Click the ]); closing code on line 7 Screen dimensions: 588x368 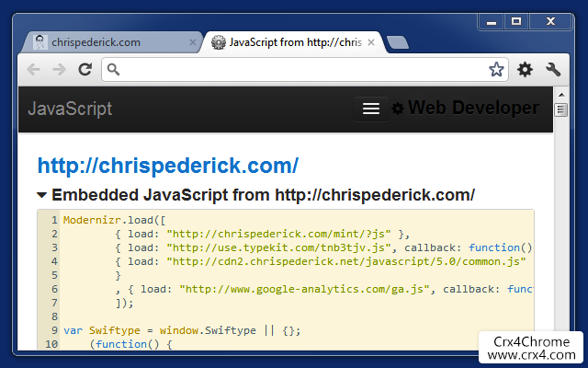pos(125,303)
